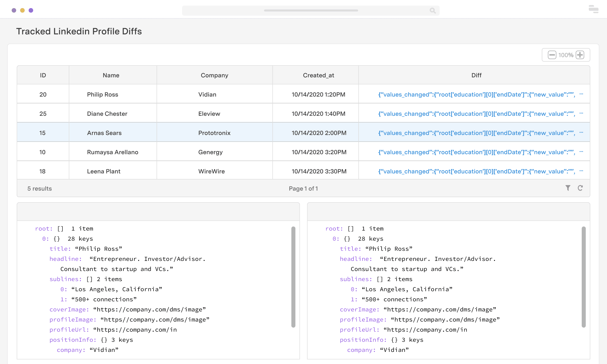Collapse positionInfo node in right panel

tap(363, 340)
